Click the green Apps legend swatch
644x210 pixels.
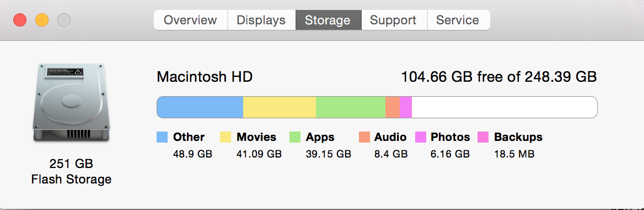pos(295,137)
